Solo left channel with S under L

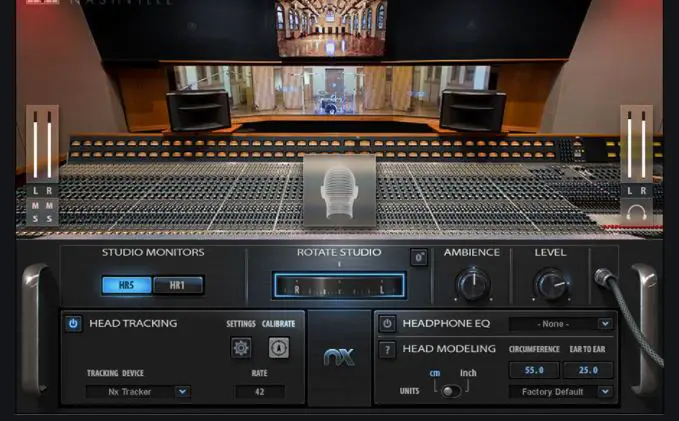coord(35,219)
